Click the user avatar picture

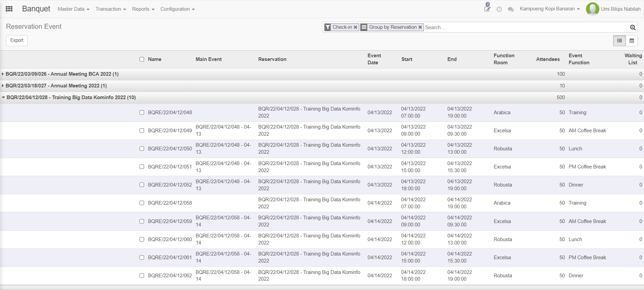click(x=593, y=9)
